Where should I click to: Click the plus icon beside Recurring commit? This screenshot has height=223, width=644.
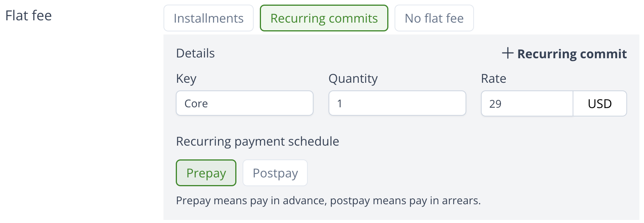coord(507,53)
